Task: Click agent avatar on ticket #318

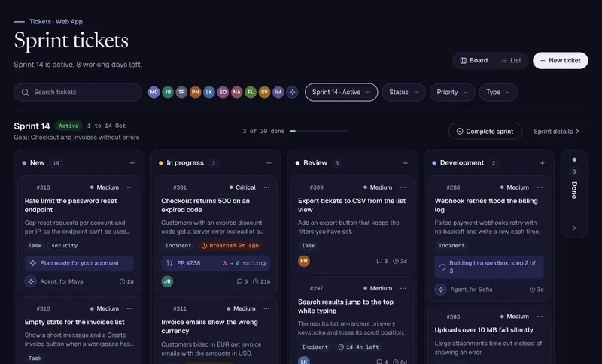Action: point(31,281)
